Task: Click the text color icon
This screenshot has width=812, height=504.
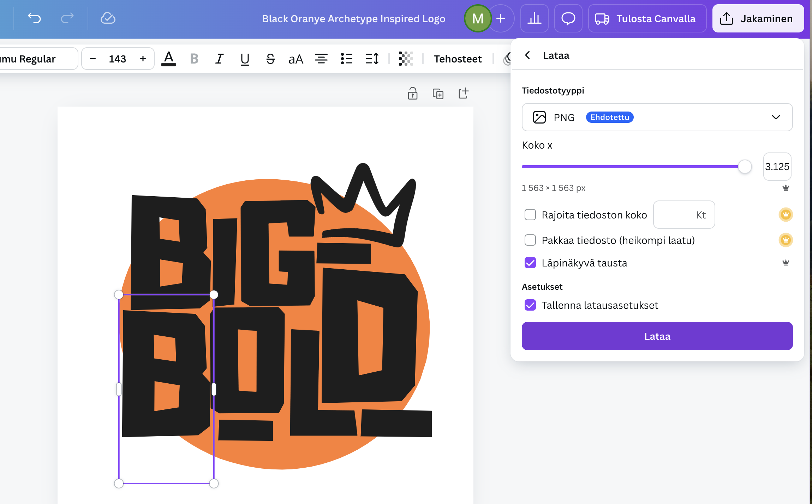Action: point(169,59)
